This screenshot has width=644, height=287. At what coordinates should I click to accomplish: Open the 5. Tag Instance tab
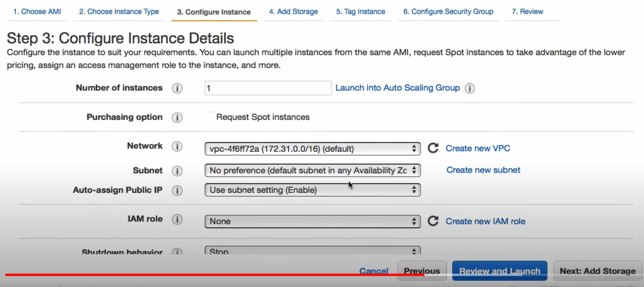coord(361,12)
